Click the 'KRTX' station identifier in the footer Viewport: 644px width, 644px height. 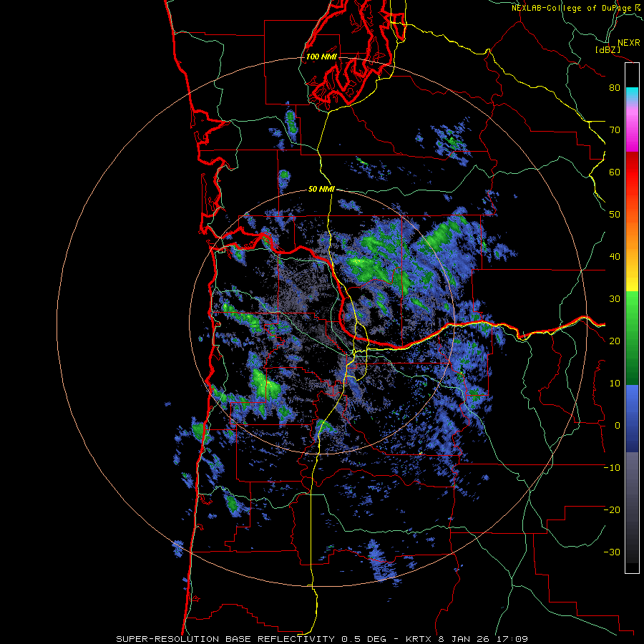click(x=419, y=639)
